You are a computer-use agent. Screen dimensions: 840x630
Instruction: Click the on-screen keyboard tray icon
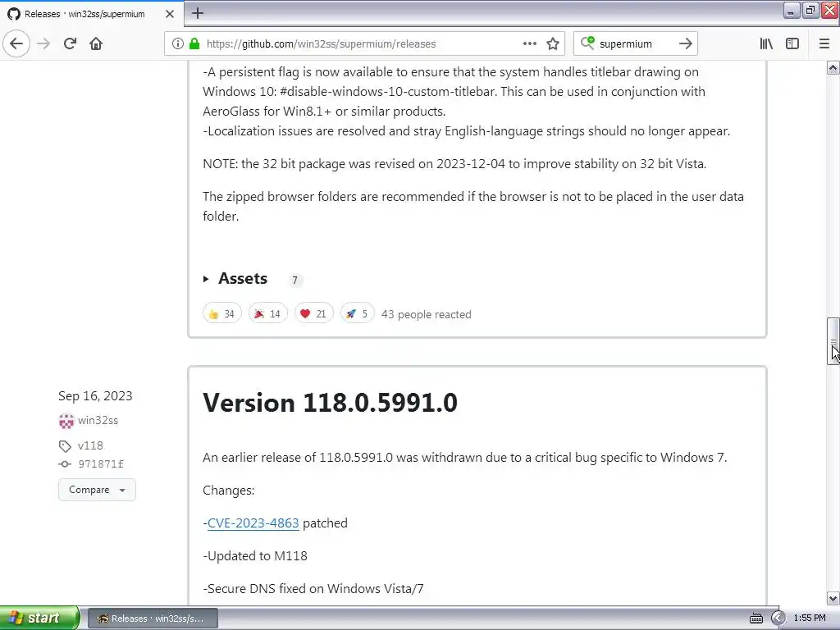(756, 619)
